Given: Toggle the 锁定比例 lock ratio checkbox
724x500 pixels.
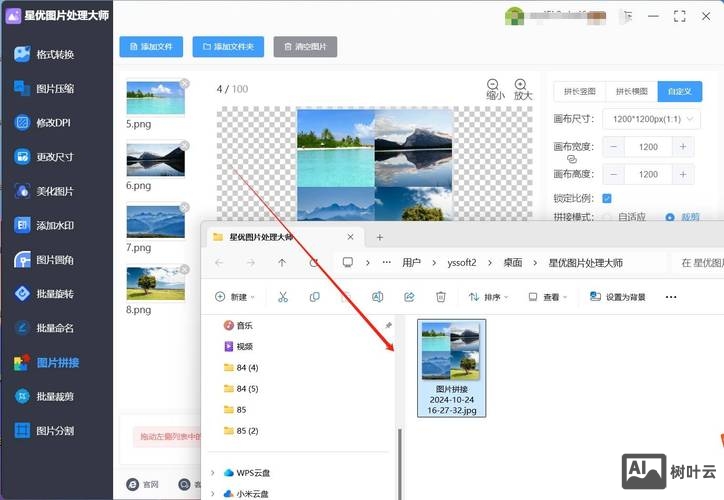Looking at the screenshot, I should [607, 199].
